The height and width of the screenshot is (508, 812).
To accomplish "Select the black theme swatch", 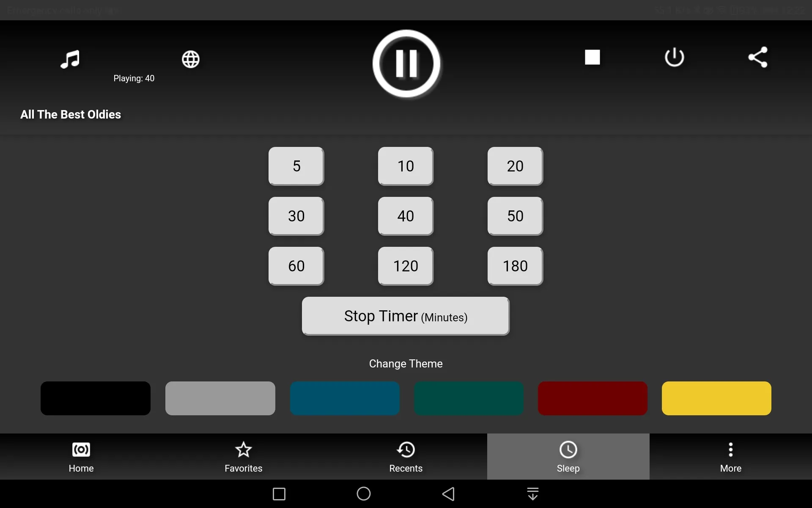I will click(95, 398).
